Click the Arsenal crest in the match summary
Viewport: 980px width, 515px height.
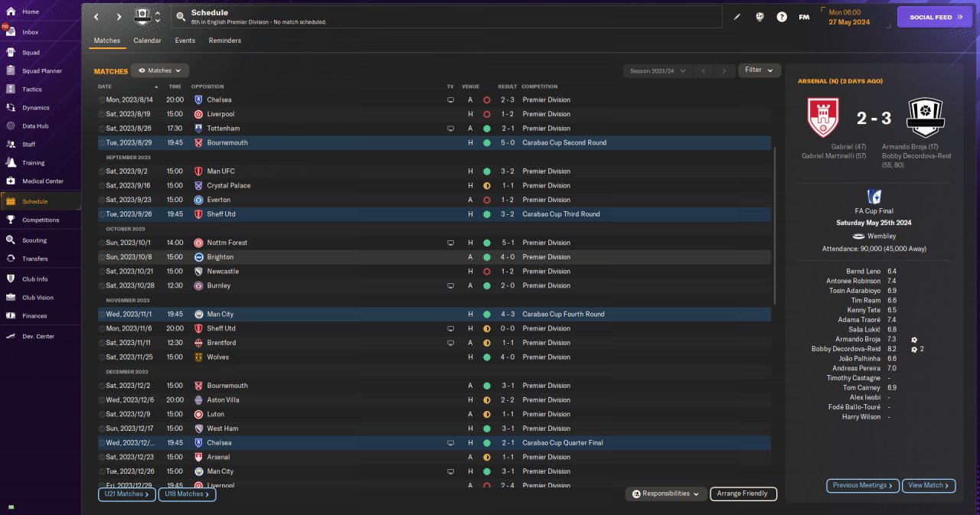pyautogui.click(x=823, y=118)
